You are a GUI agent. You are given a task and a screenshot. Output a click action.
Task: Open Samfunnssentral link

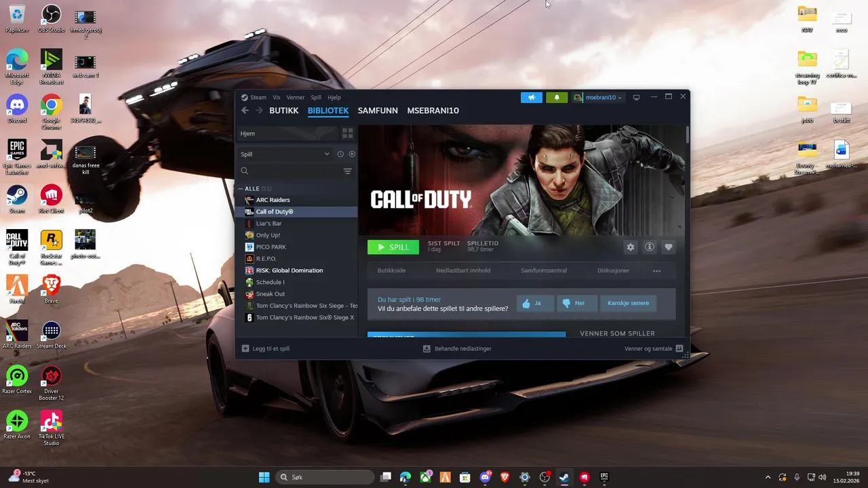pos(544,270)
